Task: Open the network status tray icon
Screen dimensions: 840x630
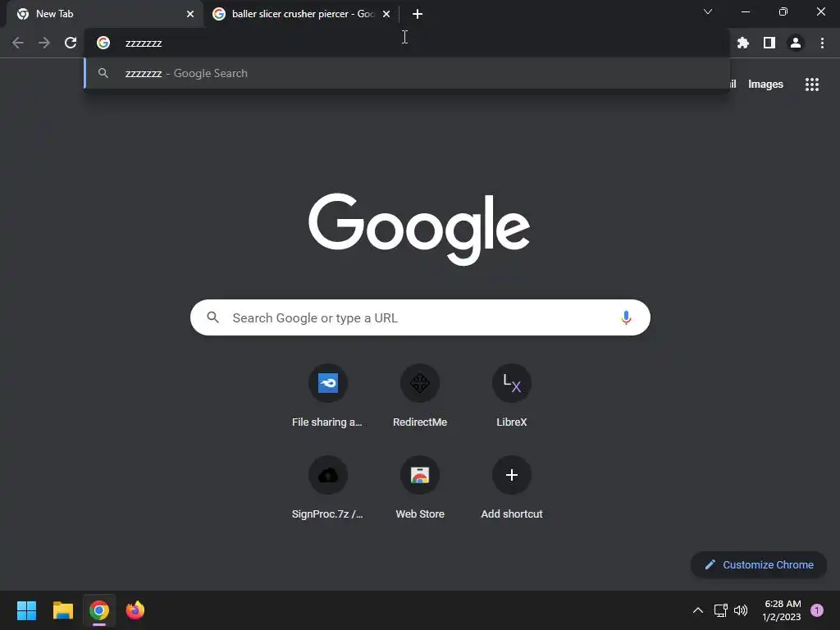Action: pyautogui.click(x=720, y=610)
